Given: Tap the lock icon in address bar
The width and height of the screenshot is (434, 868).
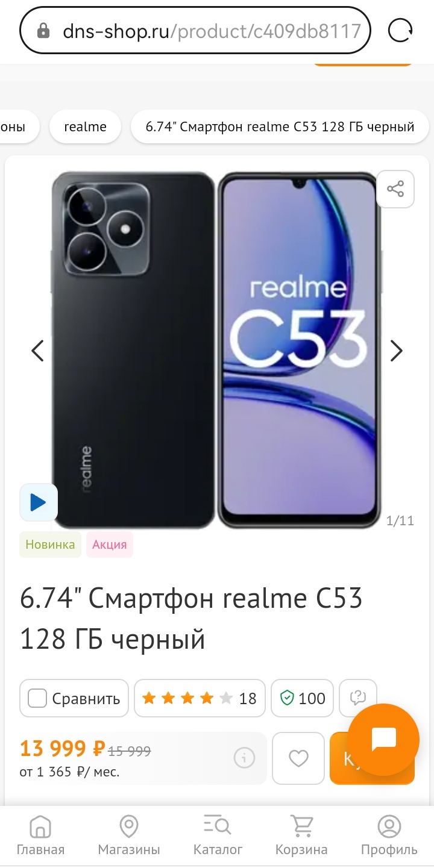Looking at the screenshot, I should pos(43,31).
